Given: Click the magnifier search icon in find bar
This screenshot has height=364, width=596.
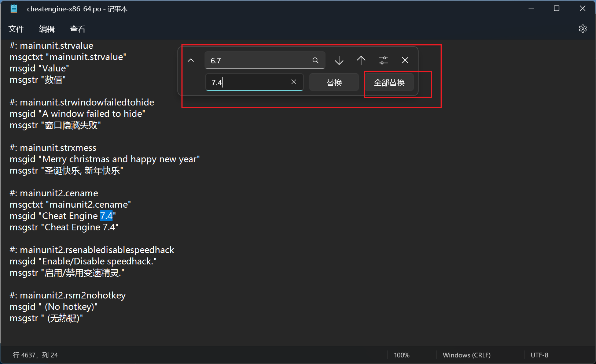Looking at the screenshot, I should 315,60.
